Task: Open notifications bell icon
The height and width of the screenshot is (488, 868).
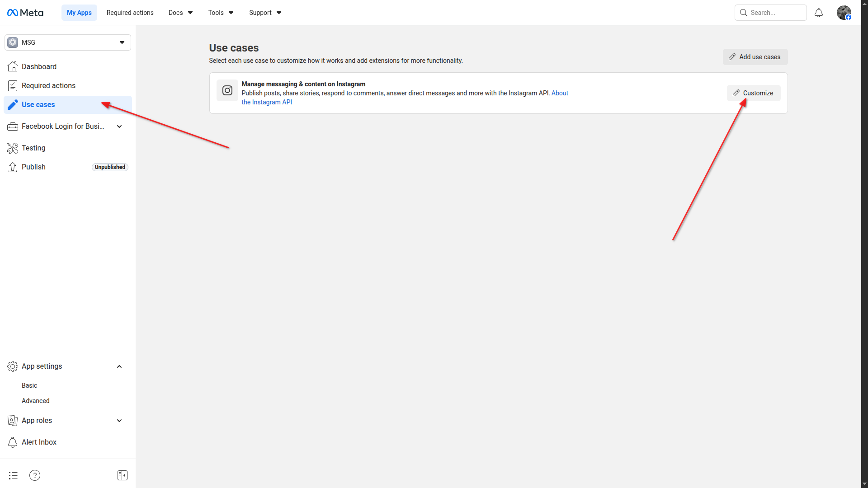Action: point(818,13)
